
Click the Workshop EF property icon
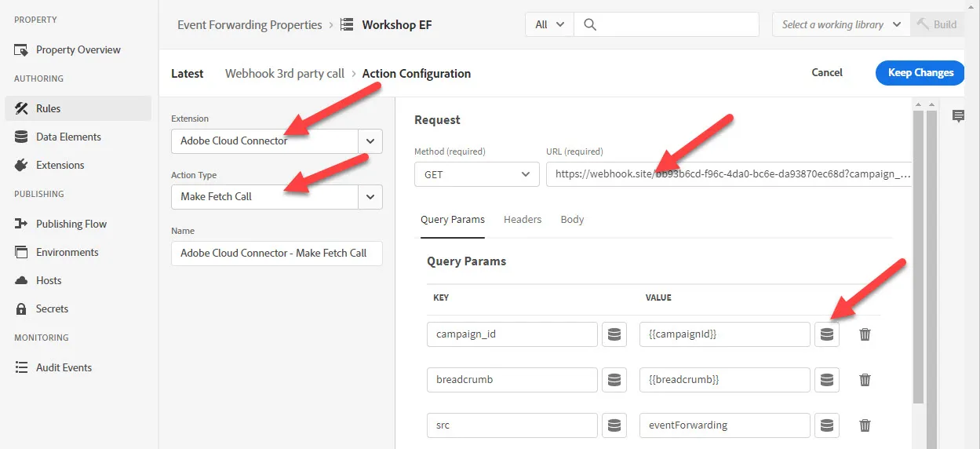pyautogui.click(x=347, y=24)
